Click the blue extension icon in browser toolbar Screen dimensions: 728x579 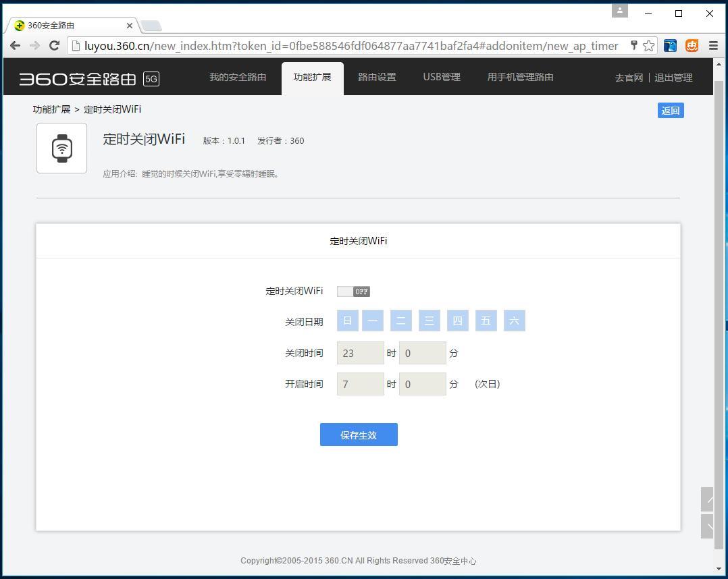click(669, 46)
